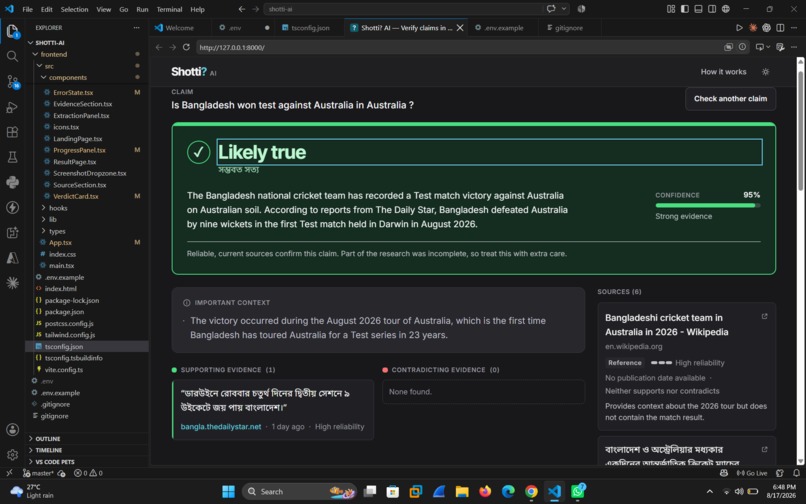This screenshot has width=806, height=504.
Task: Expand the OUTLINE section
Action: [x=86, y=439]
